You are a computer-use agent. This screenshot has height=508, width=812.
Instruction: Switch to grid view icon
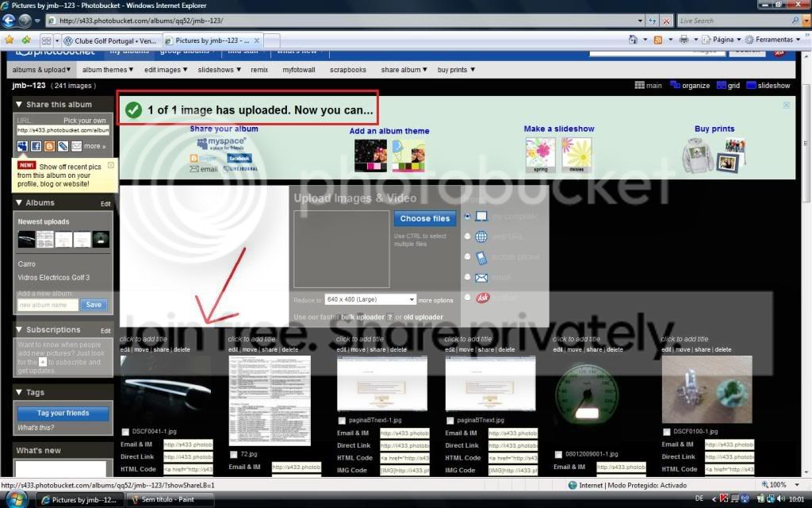click(x=722, y=86)
